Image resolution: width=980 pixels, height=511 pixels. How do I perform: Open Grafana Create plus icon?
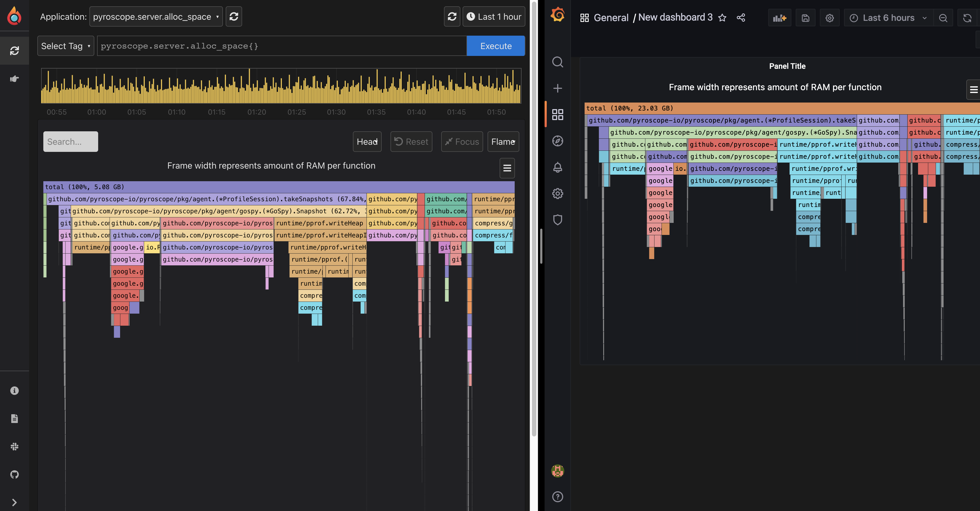pyautogui.click(x=558, y=88)
